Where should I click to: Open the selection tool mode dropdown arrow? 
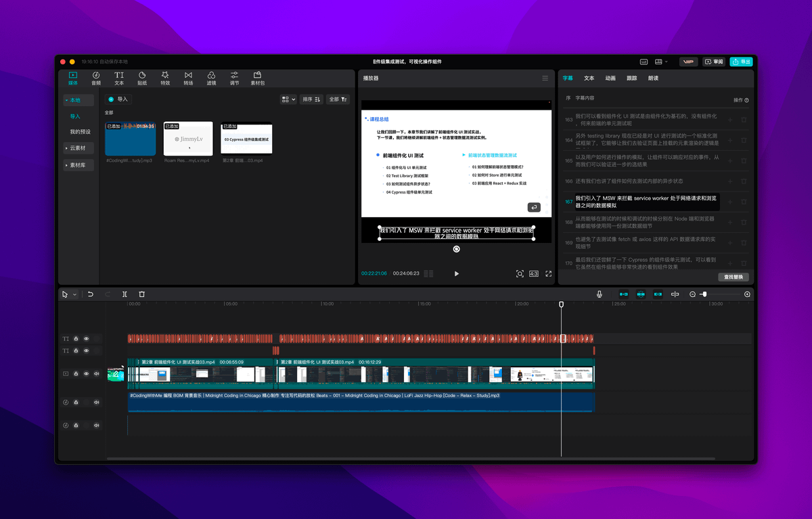[x=74, y=294]
